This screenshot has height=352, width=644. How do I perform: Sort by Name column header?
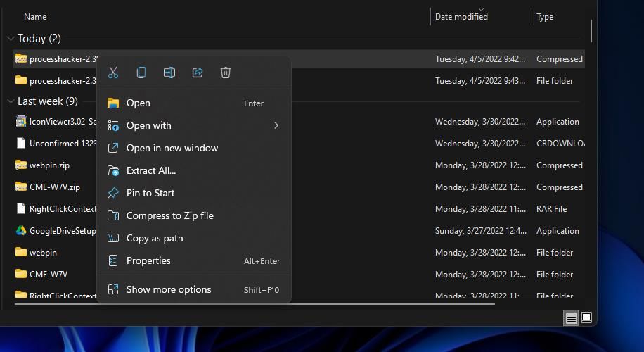35,17
